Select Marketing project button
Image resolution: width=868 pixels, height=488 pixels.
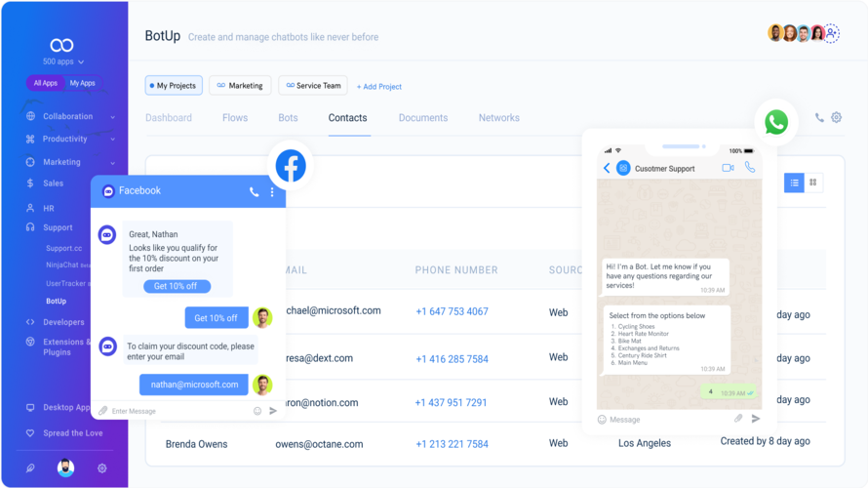240,85
